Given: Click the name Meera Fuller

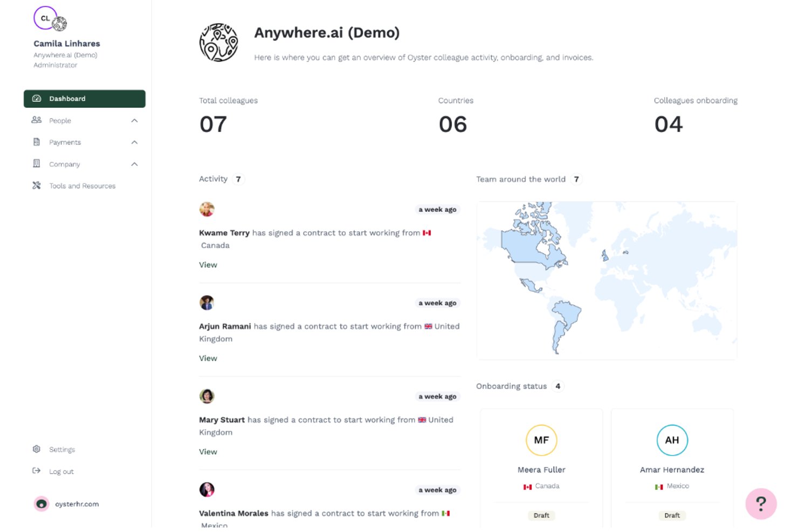Looking at the screenshot, I should 541,469.
